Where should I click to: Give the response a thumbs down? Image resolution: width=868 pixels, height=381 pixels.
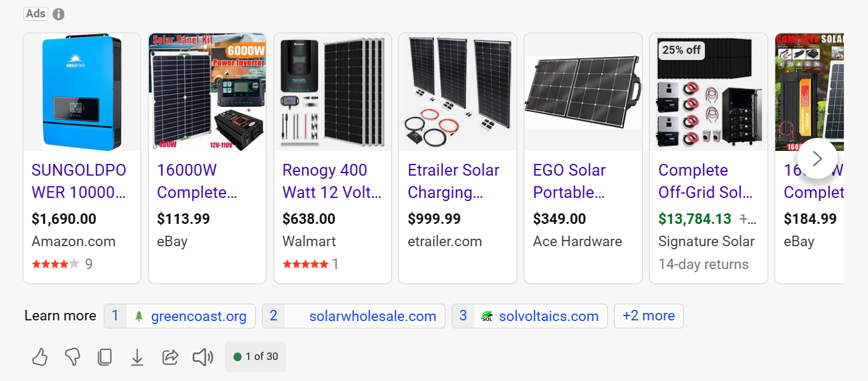(x=72, y=357)
